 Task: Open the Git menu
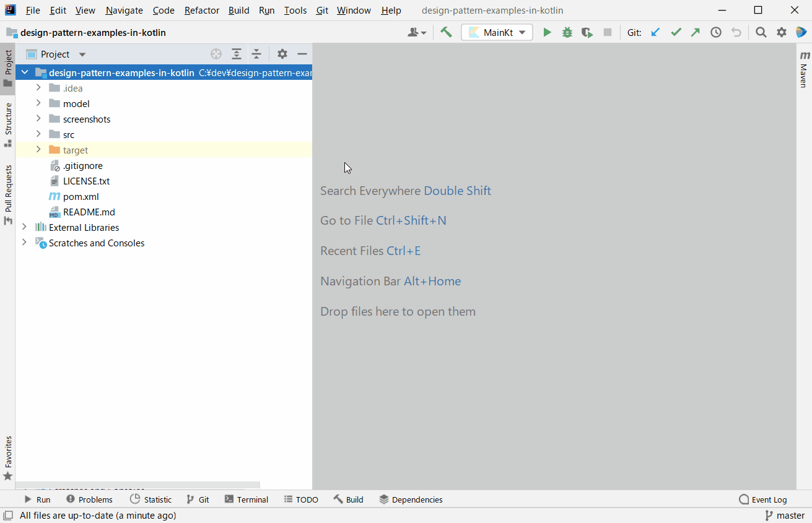(322, 11)
